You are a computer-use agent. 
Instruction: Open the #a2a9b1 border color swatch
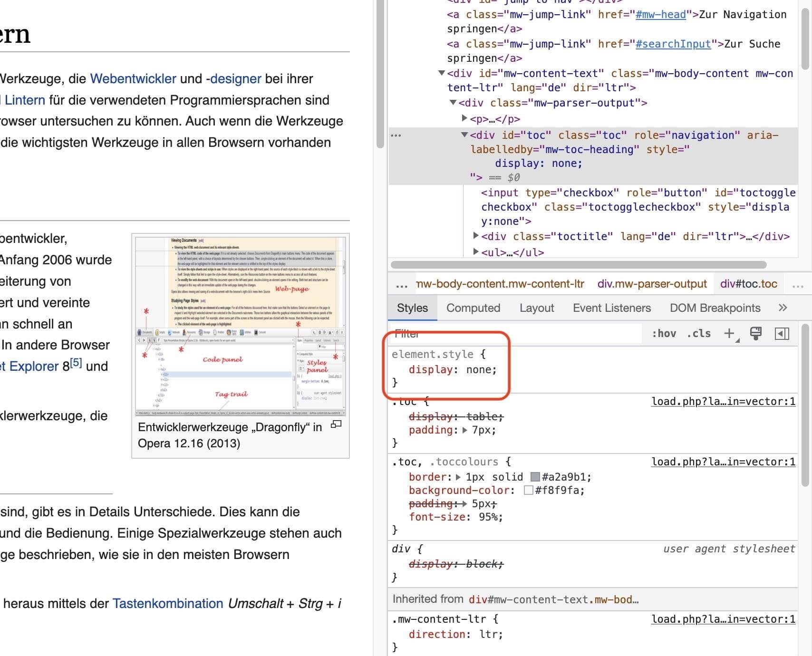[535, 477]
